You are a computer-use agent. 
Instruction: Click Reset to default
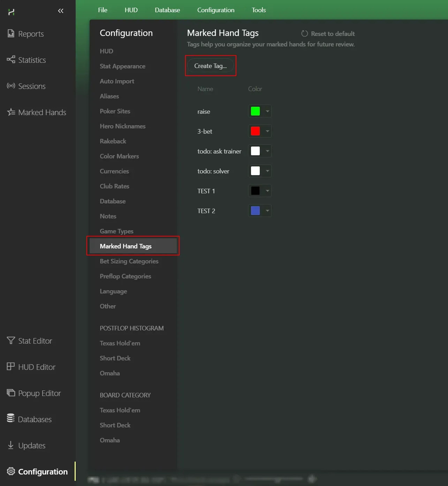328,34
